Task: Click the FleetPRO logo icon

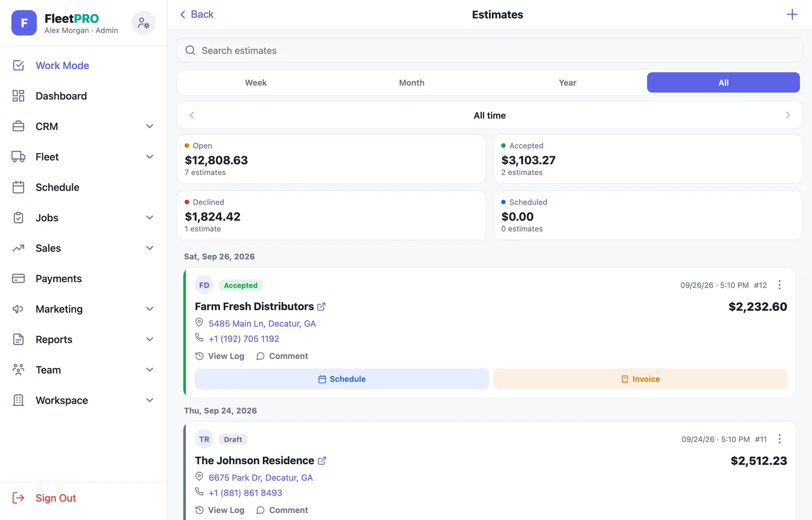Action: click(x=24, y=23)
